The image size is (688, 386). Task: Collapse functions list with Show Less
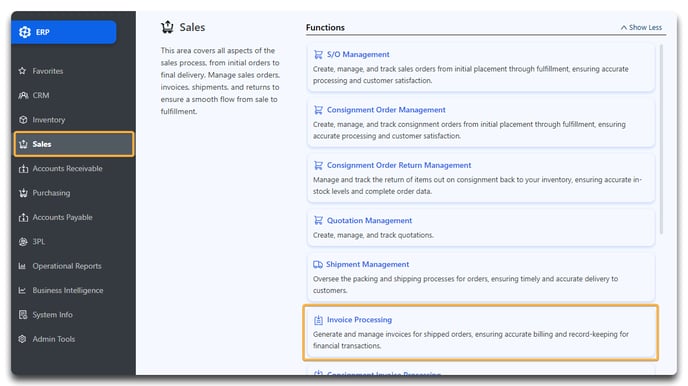click(x=641, y=27)
